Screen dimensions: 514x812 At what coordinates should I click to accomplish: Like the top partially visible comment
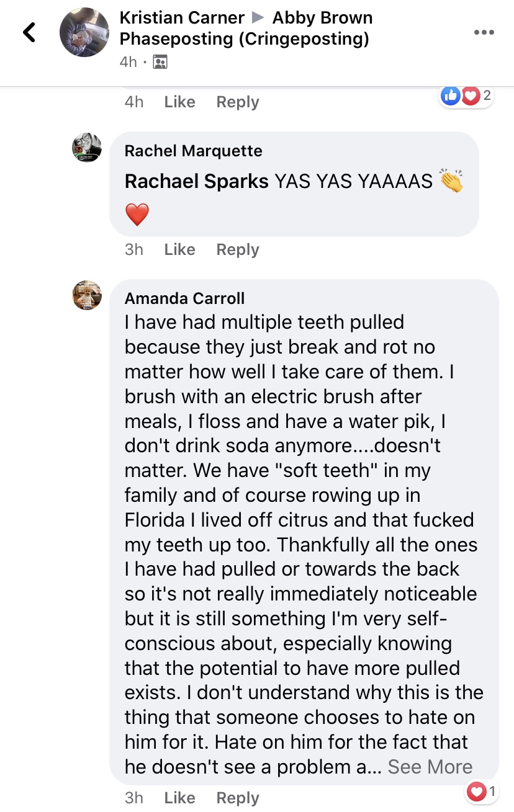pos(179,102)
